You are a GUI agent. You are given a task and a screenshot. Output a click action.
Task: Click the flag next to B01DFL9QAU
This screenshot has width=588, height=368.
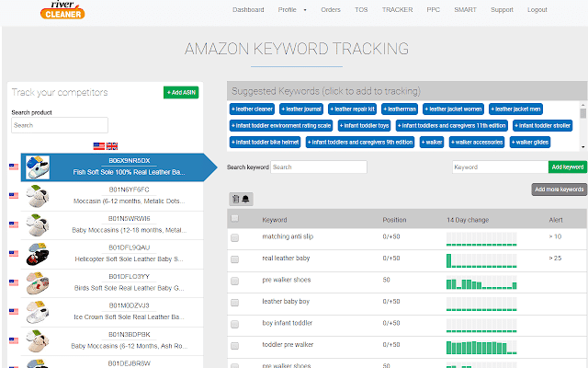pyautogui.click(x=14, y=254)
